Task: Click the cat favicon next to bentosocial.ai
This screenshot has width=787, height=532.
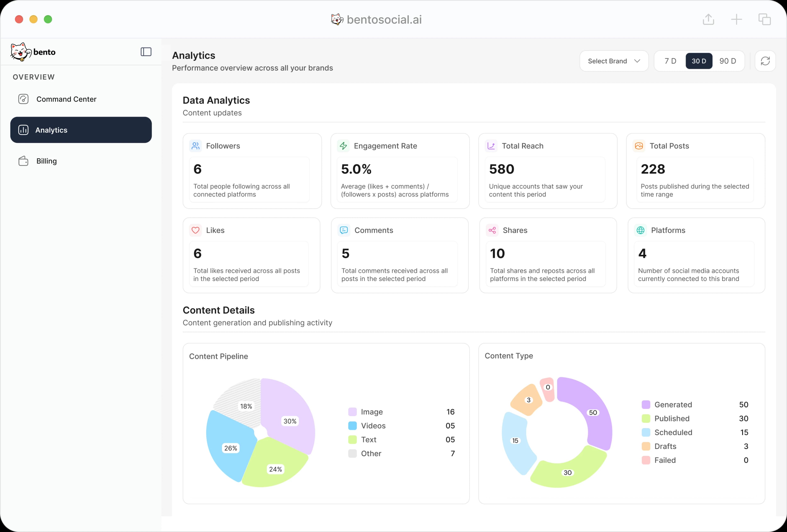Action: [x=337, y=19]
